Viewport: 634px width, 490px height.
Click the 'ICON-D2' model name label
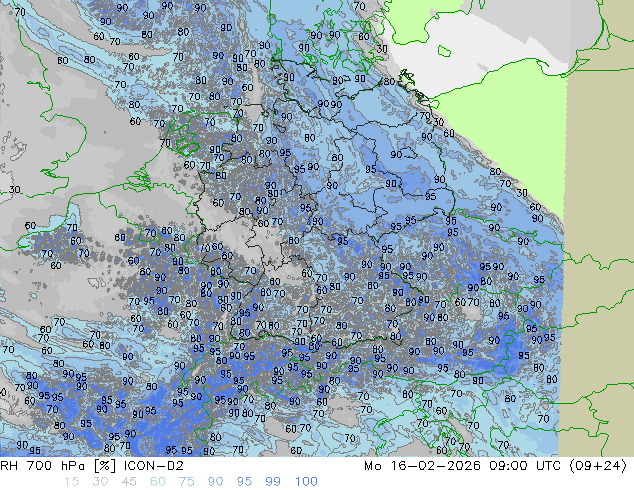pos(154,466)
